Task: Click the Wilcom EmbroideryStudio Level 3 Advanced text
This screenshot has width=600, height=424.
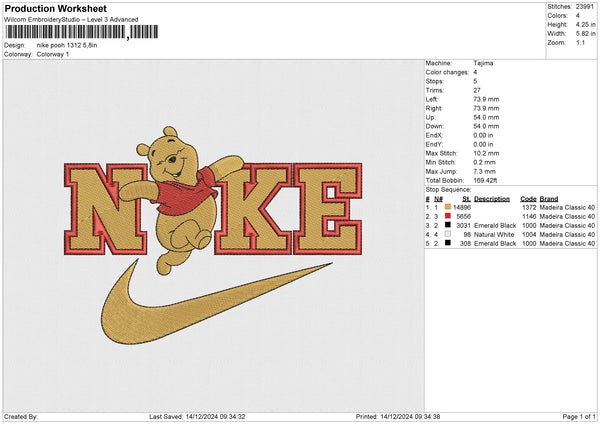Action: (71, 20)
